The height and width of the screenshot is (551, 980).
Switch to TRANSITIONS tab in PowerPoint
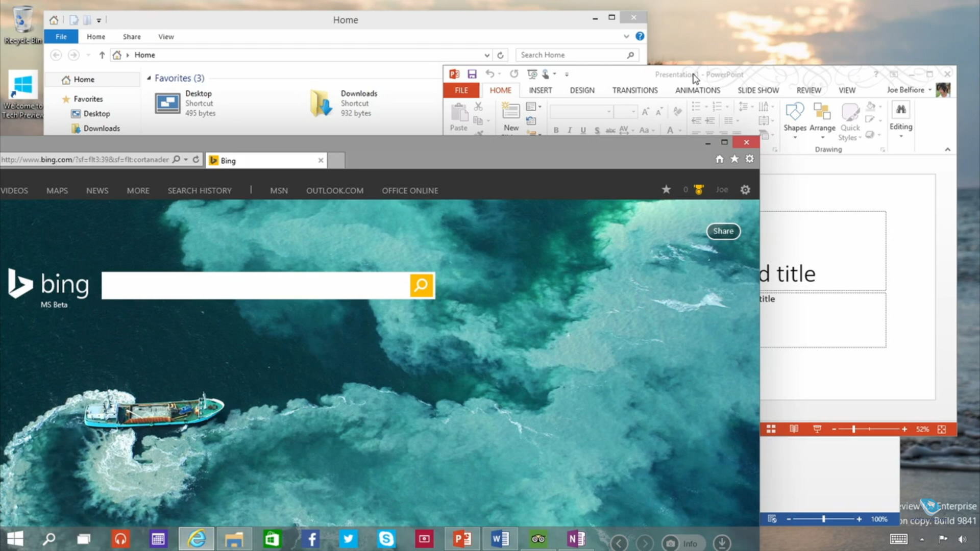tap(635, 90)
